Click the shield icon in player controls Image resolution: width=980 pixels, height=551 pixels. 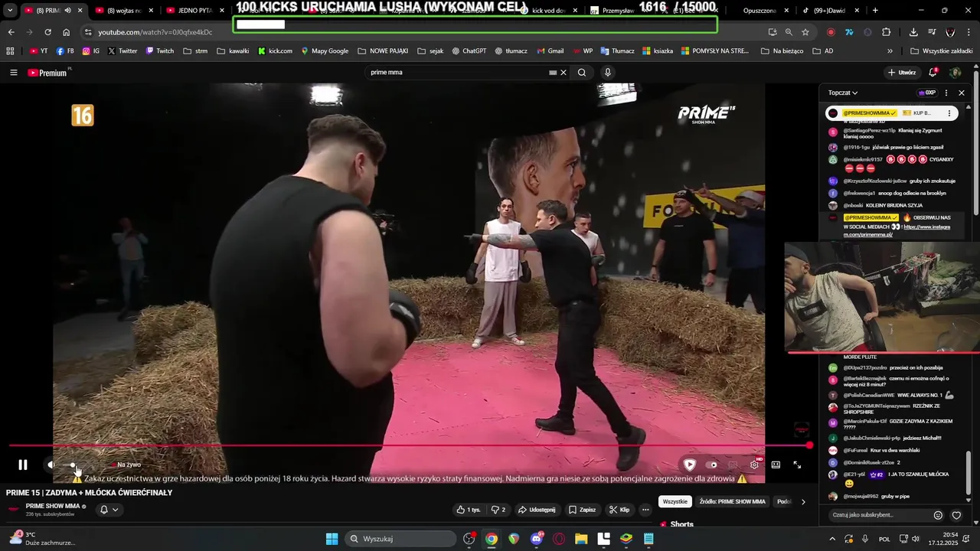coord(690,465)
